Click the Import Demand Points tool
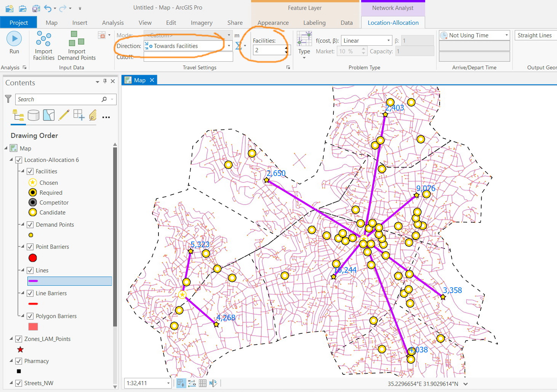Viewport: 557px width, 392px height. click(77, 45)
